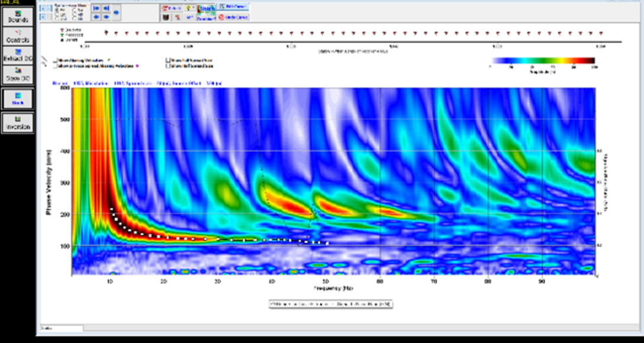Open the Bounds panel button

click(18, 17)
